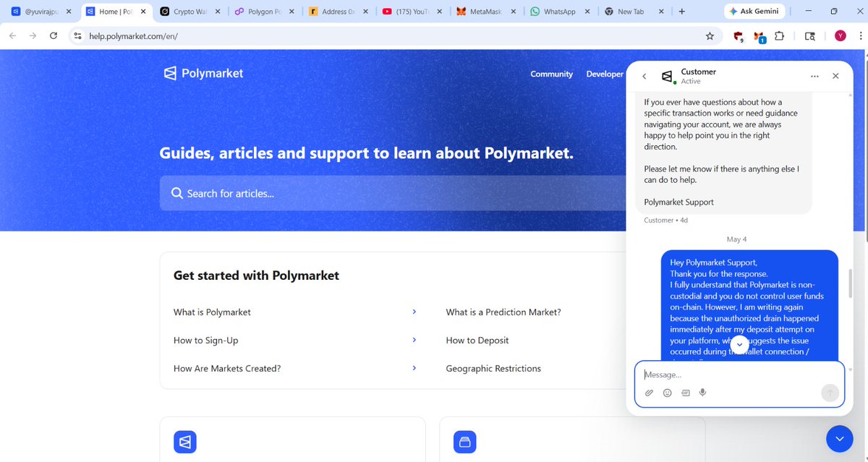Screen dimensions: 868x462
Task: Close the chat widget with X
Action: [x=835, y=76]
